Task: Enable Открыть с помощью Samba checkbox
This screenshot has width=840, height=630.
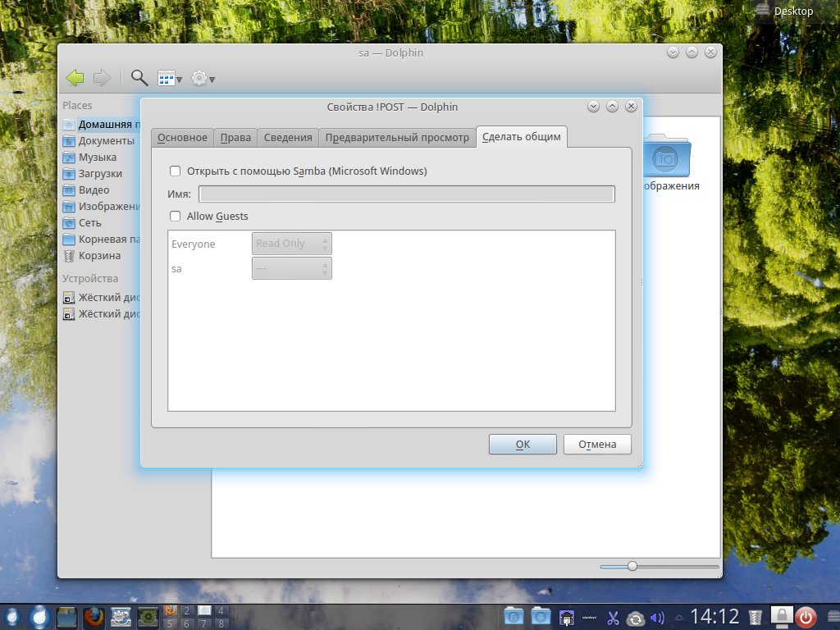Action: [176, 171]
